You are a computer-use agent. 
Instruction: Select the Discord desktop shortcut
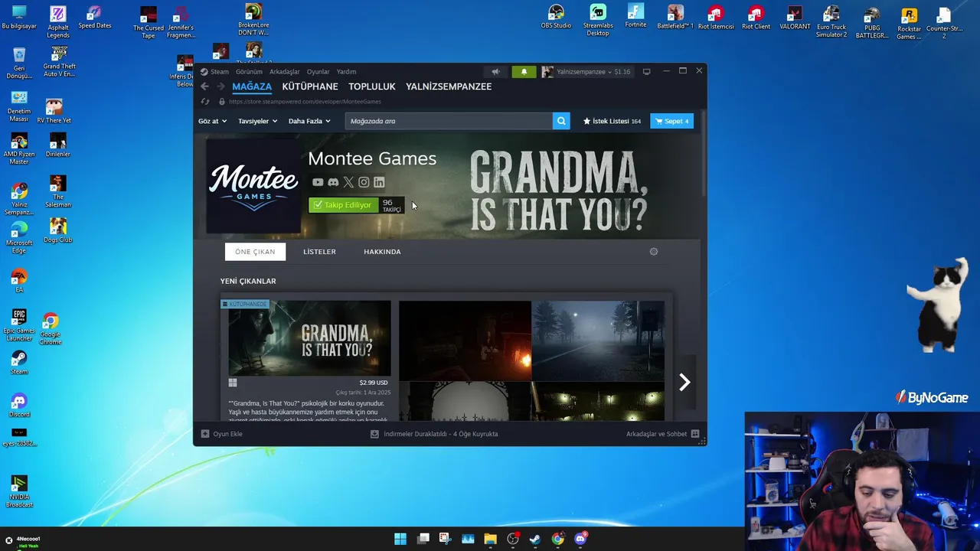tap(19, 406)
